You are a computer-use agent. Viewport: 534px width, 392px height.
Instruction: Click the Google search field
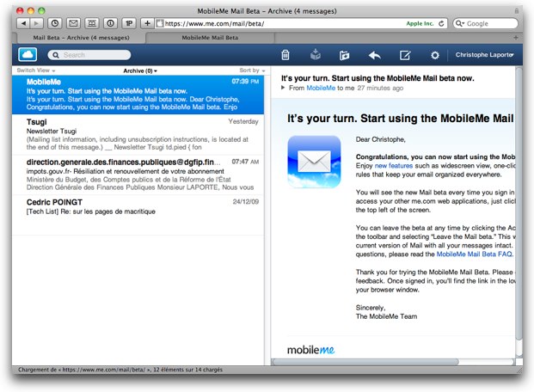[485, 23]
